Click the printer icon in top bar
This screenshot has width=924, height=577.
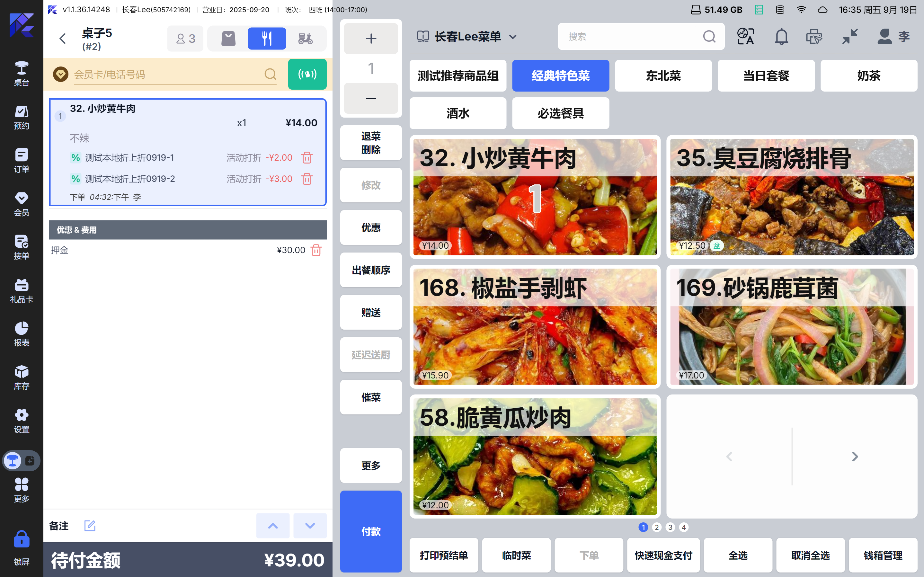coord(814,37)
